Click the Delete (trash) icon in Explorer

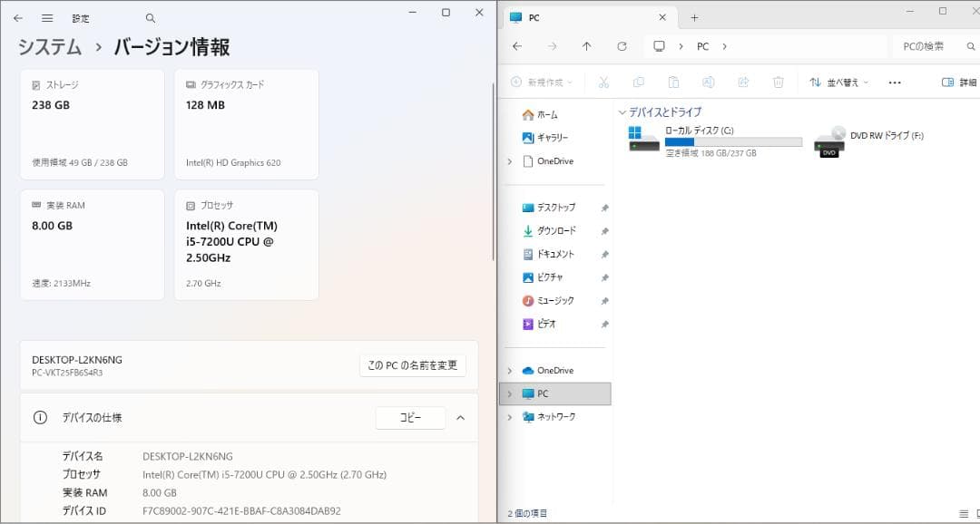pyautogui.click(x=778, y=82)
